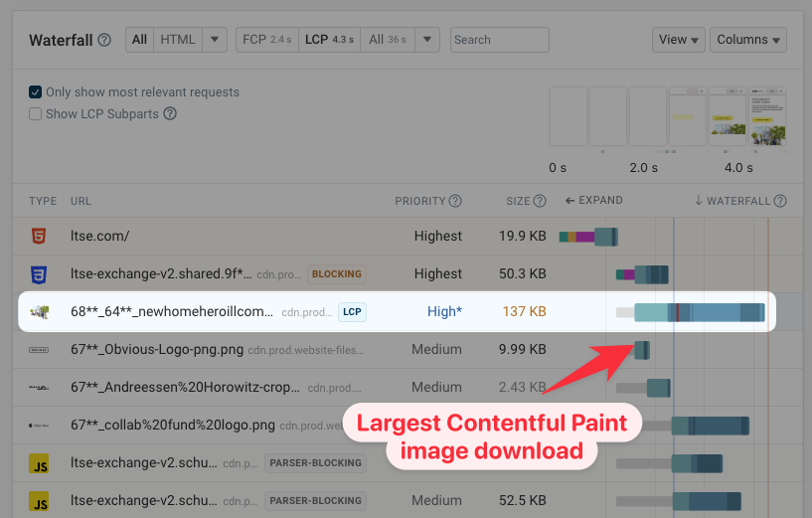Click the first blank filmstrip frame at 0 s

pos(568,116)
